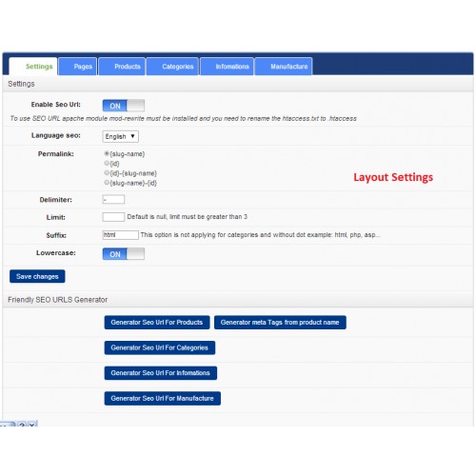The height and width of the screenshot is (476, 476).
Task: Click into the Suffix text field
Action: point(121,235)
